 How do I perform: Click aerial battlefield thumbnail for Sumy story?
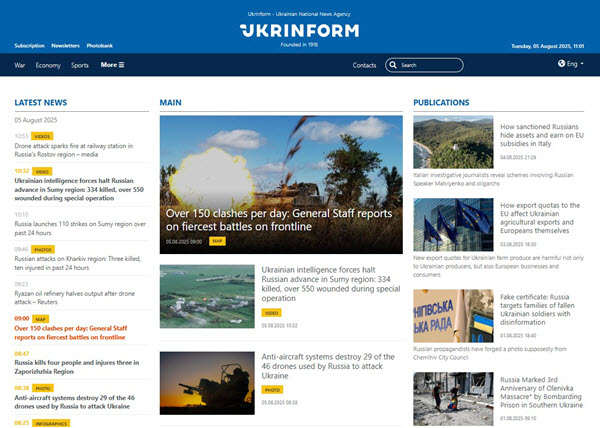[207, 296]
